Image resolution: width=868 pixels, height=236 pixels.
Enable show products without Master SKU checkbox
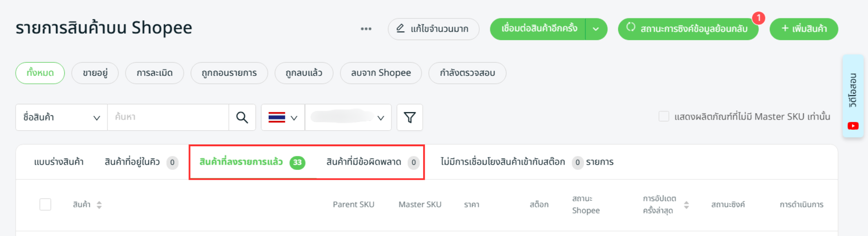coord(664,116)
